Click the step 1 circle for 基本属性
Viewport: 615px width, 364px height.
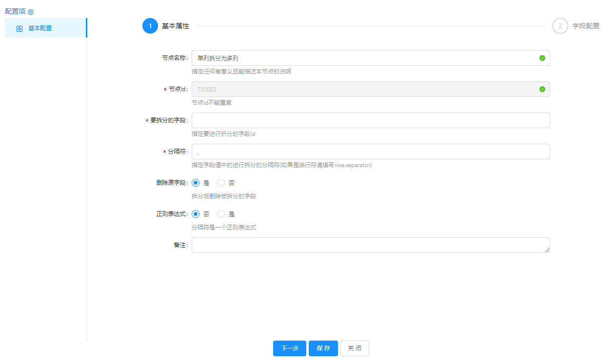pos(150,26)
